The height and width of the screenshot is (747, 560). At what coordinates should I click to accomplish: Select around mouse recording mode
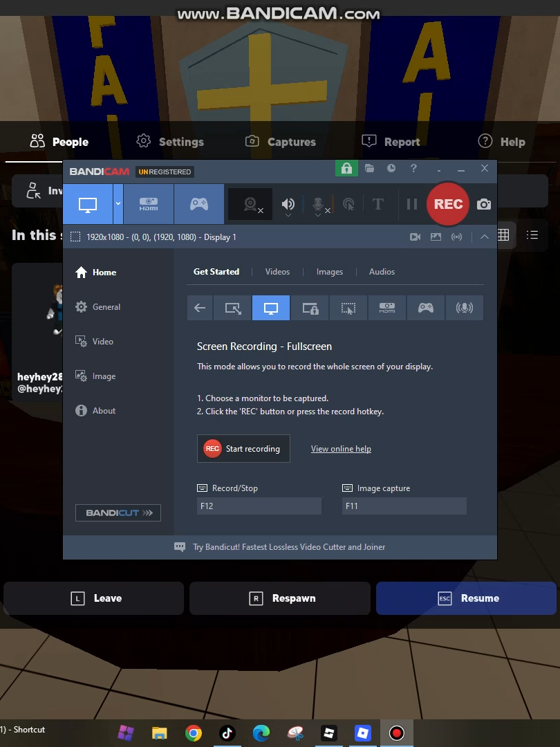point(348,308)
